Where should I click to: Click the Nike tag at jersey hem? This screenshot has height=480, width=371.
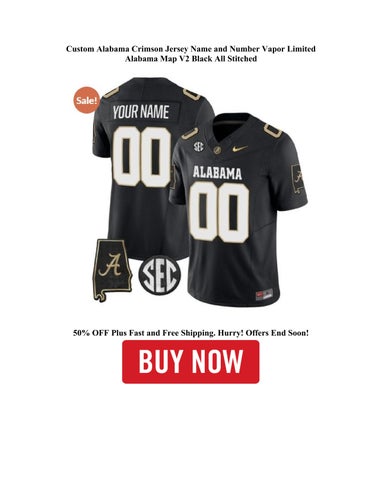click(264, 294)
